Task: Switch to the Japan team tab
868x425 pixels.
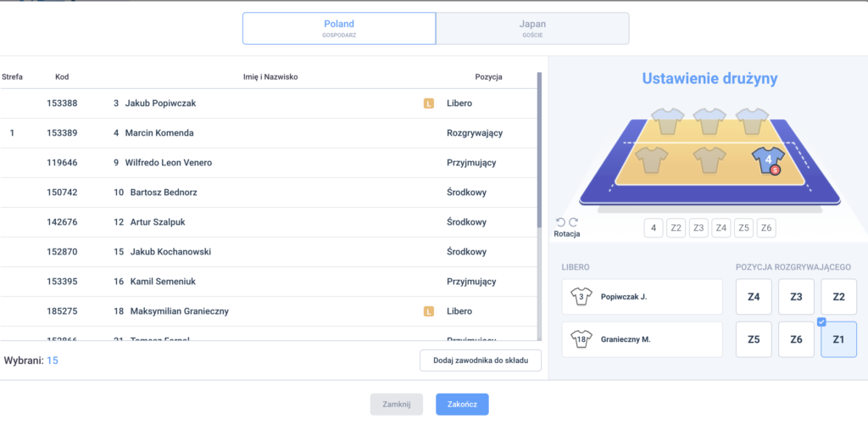Action: click(532, 28)
